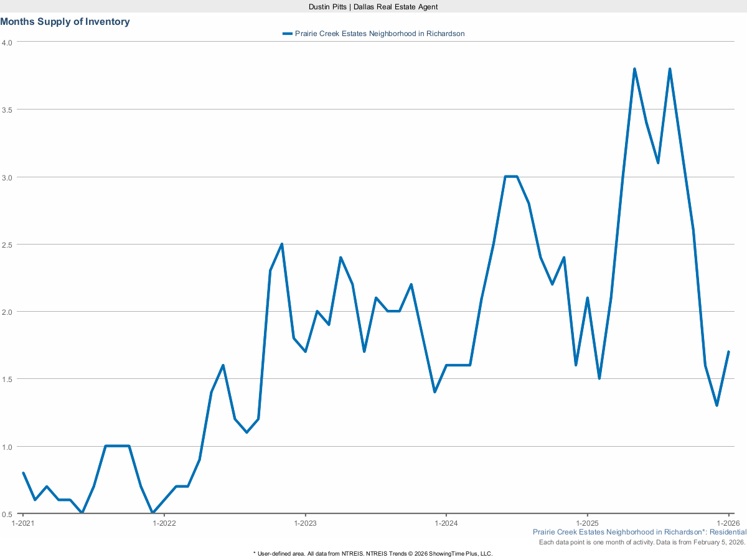The height and width of the screenshot is (560, 747).
Task: Click the blue legend line marker
Action: click(x=288, y=34)
